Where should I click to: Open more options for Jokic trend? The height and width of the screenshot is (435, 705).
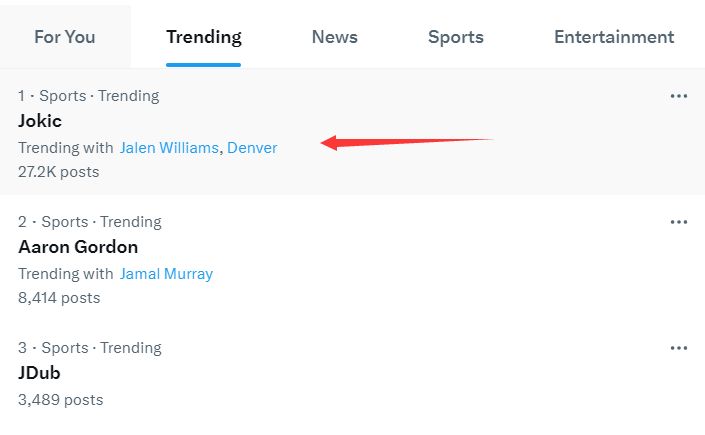pyautogui.click(x=678, y=96)
